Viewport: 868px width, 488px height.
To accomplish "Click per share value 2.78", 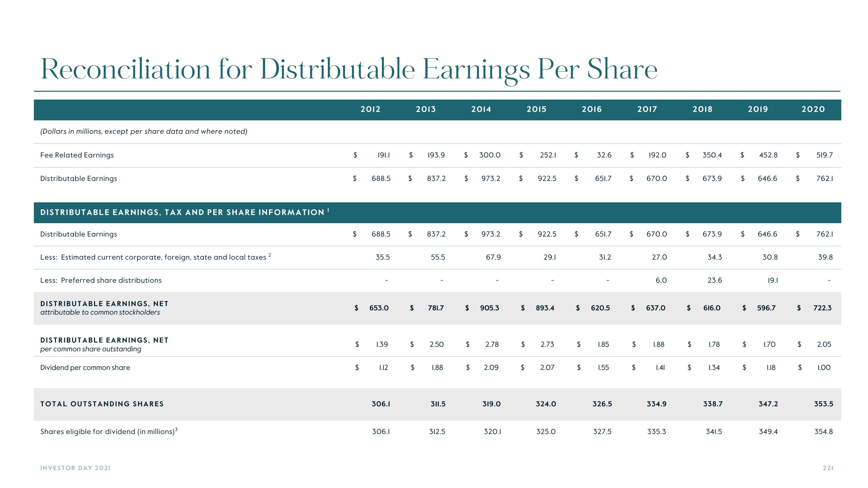I will point(492,344).
